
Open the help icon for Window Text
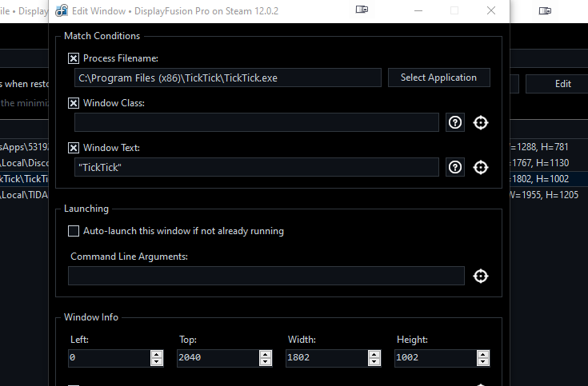[x=455, y=167]
